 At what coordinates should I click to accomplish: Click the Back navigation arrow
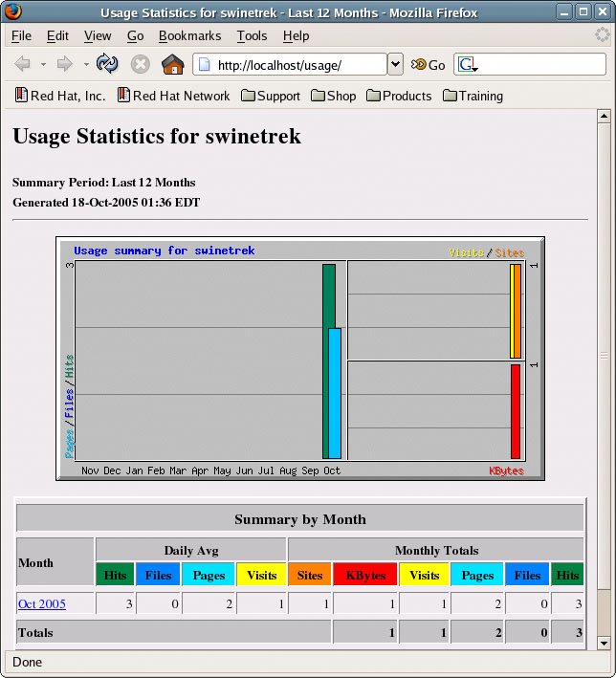pos(22,64)
